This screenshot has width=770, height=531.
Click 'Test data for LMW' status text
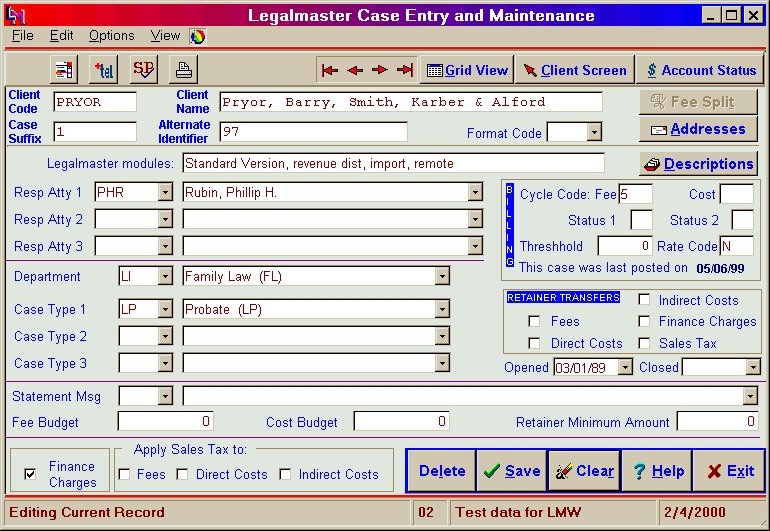(518, 512)
